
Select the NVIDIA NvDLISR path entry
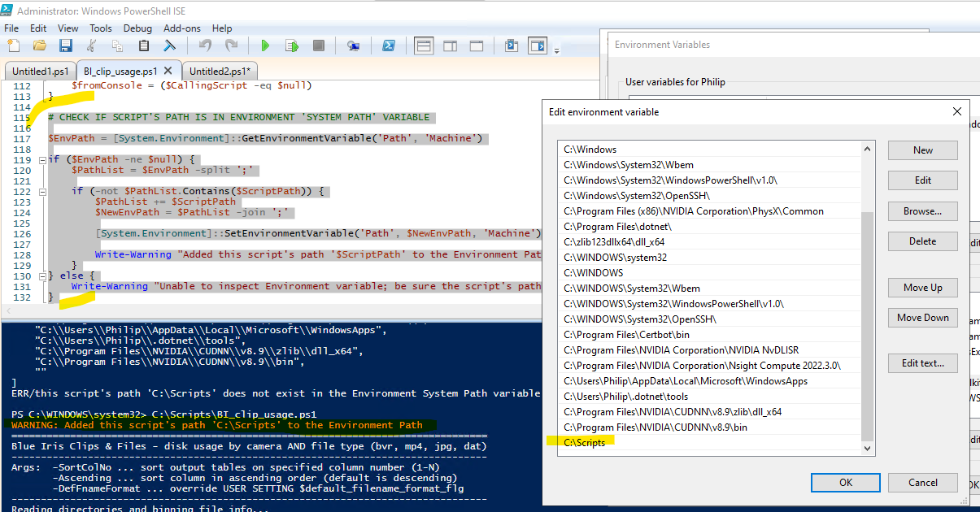click(709, 350)
